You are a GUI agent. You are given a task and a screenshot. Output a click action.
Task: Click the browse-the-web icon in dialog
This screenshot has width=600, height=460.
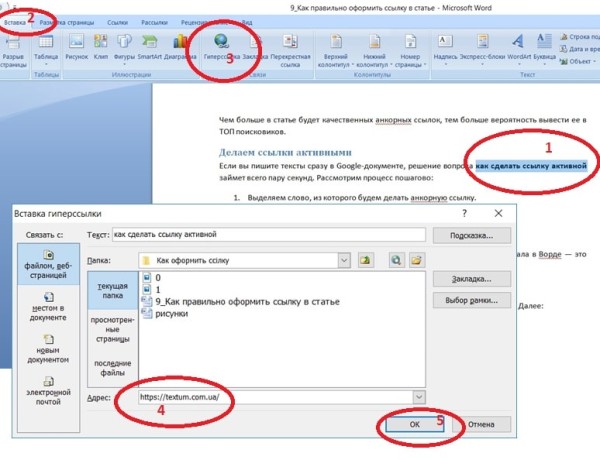pyautogui.click(x=396, y=260)
